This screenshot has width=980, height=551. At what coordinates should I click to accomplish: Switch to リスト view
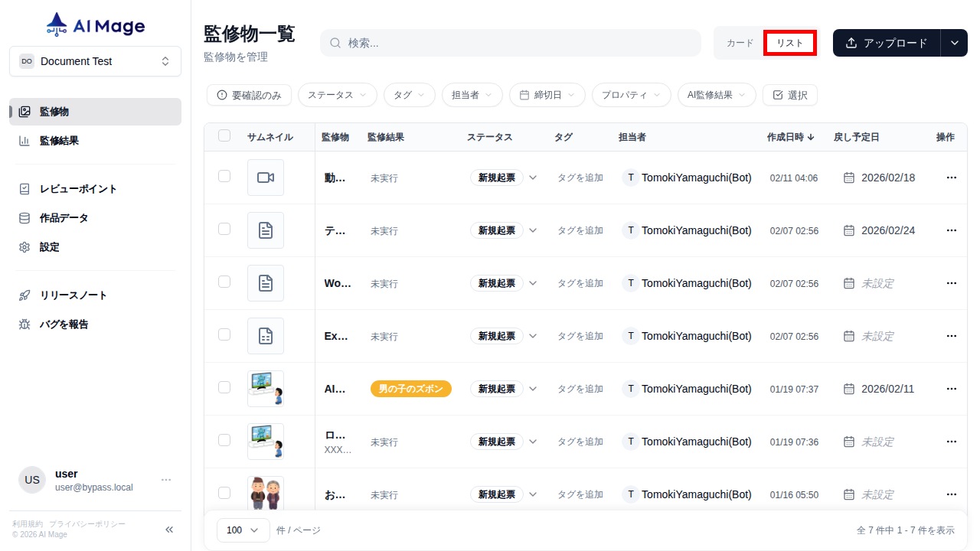pos(789,43)
